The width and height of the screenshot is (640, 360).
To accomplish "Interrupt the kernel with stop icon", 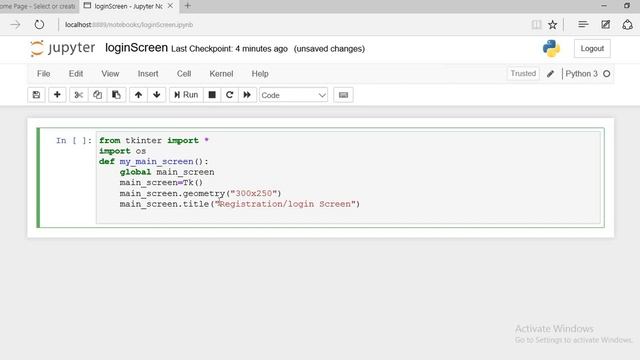I will click(212, 95).
